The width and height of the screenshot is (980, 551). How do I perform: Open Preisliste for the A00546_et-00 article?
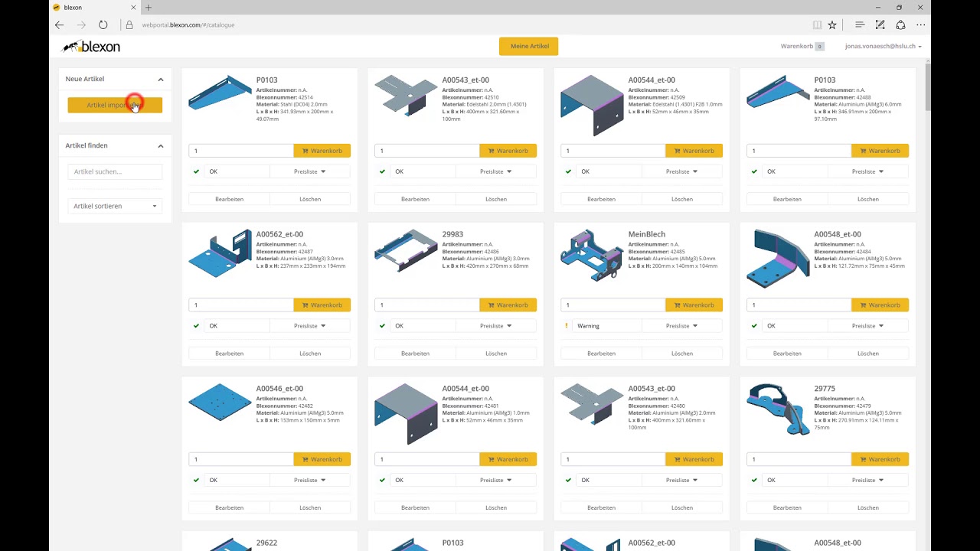(310, 481)
